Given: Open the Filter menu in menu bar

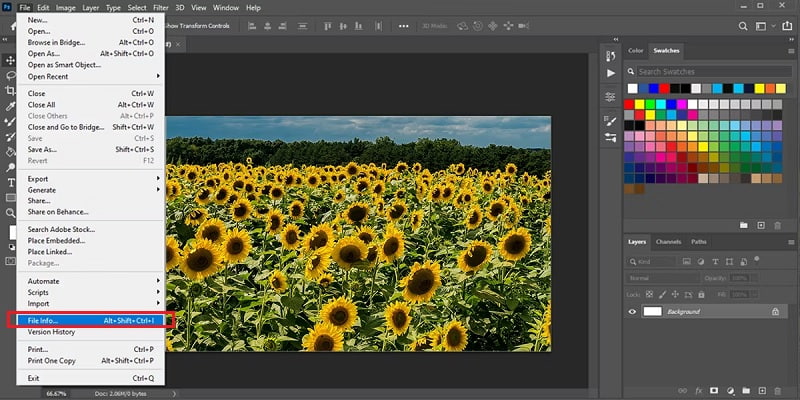Looking at the screenshot, I should [x=161, y=8].
